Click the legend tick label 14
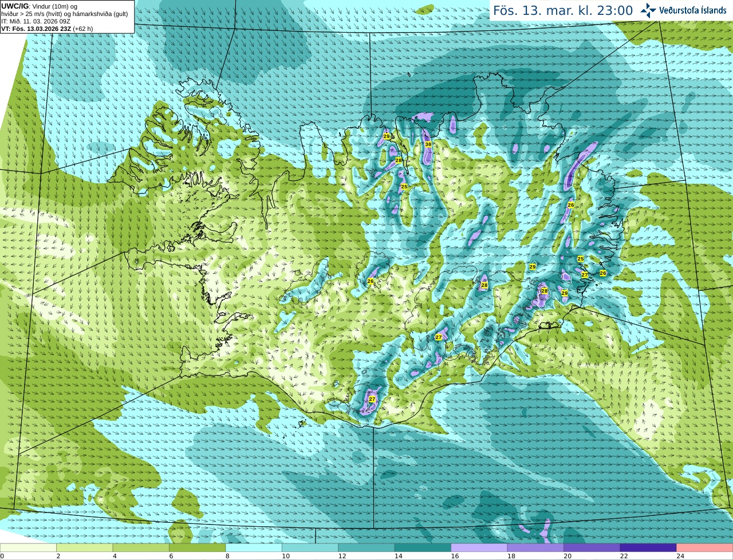The image size is (733, 560). point(399,556)
